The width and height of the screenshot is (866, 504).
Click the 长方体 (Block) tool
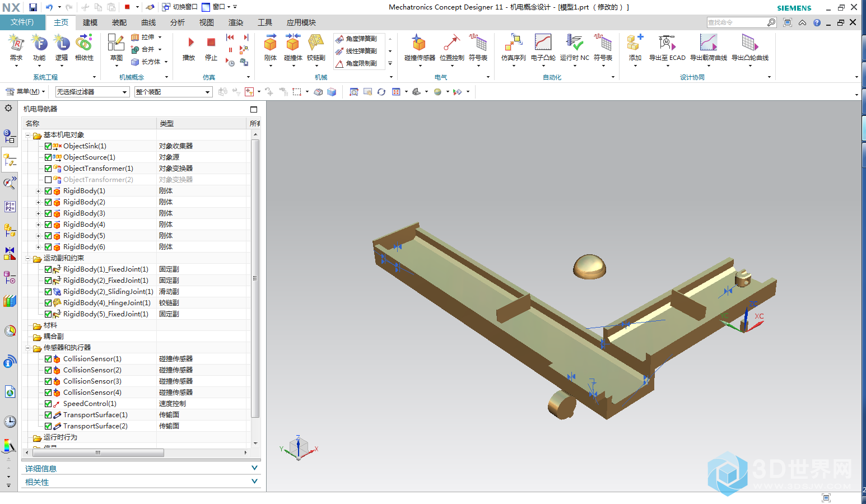point(146,62)
